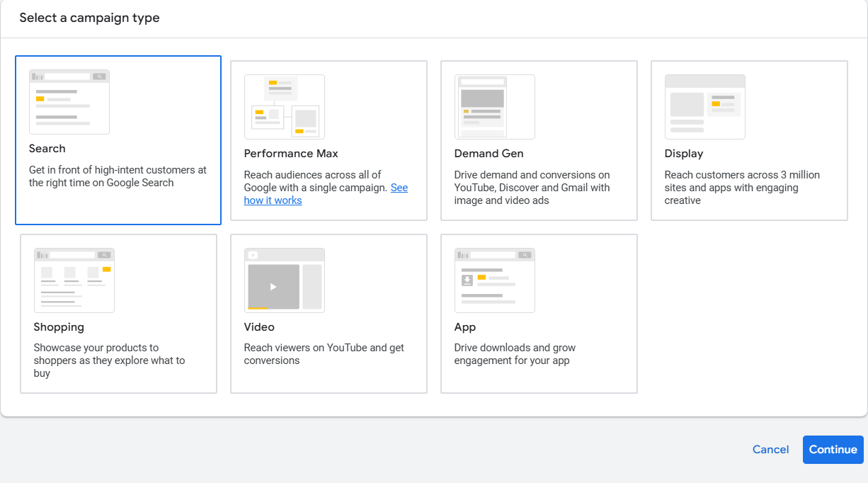
Task: Choose the Display title
Action: tap(684, 154)
